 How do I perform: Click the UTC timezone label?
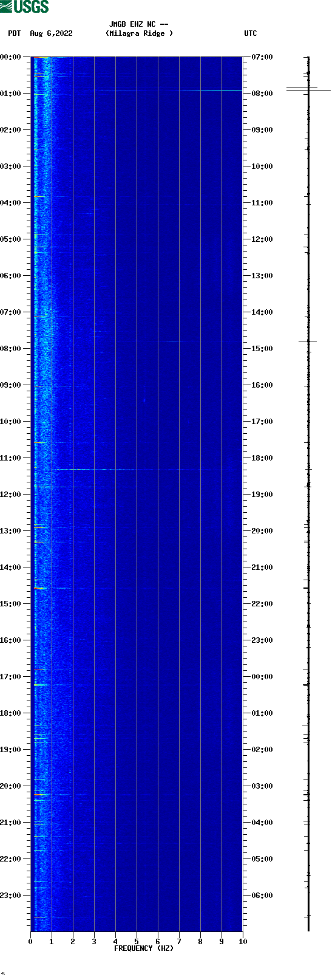(x=251, y=33)
